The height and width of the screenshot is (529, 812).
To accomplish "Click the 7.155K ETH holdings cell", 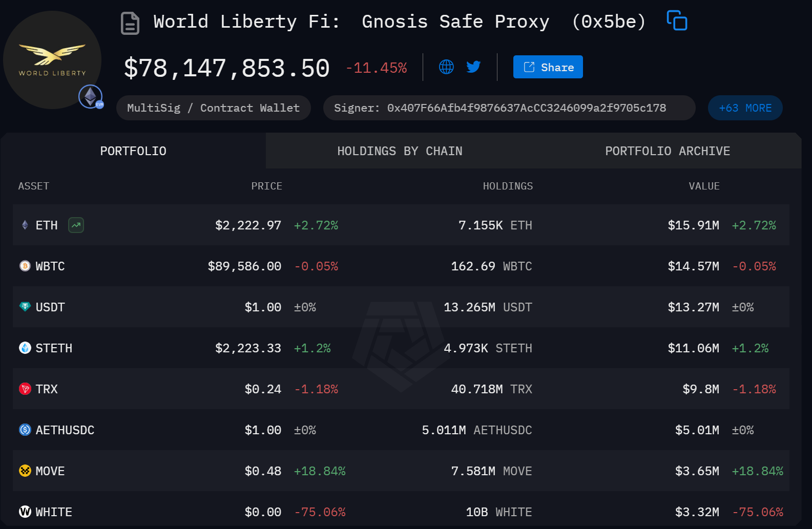I will click(x=495, y=225).
